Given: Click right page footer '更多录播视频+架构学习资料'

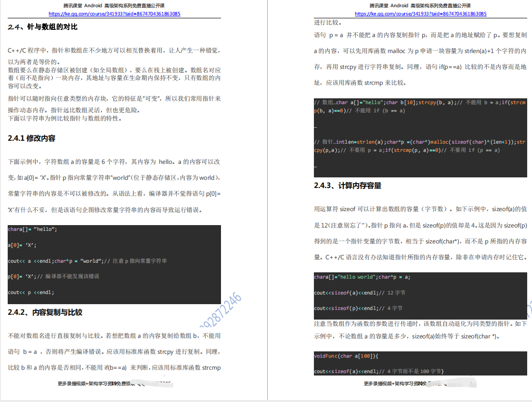Looking at the screenshot, I should [394, 384].
